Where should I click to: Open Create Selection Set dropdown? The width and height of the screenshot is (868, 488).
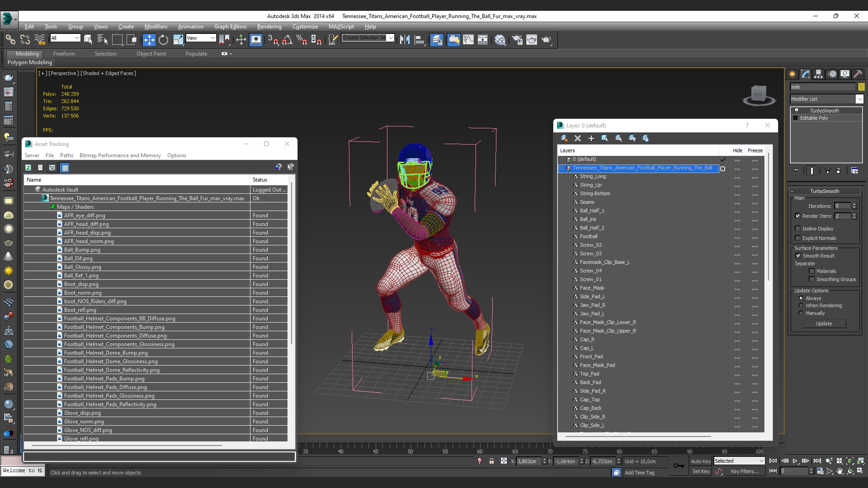(391, 38)
